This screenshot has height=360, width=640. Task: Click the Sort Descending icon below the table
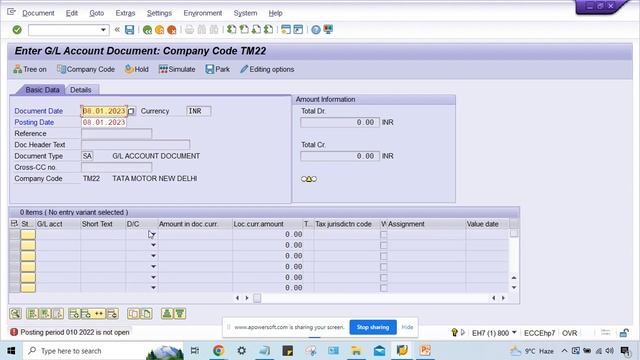tap(180, 313)
